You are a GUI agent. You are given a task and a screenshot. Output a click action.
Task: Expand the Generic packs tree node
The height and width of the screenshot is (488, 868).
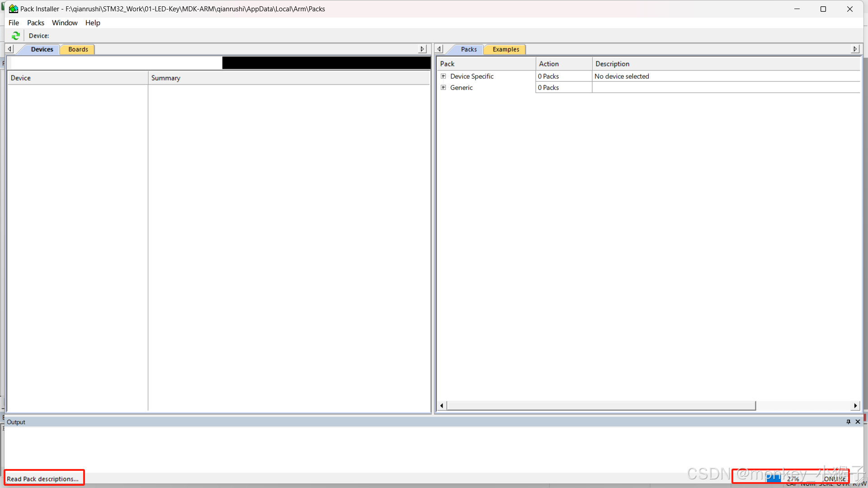coord(443,88)
